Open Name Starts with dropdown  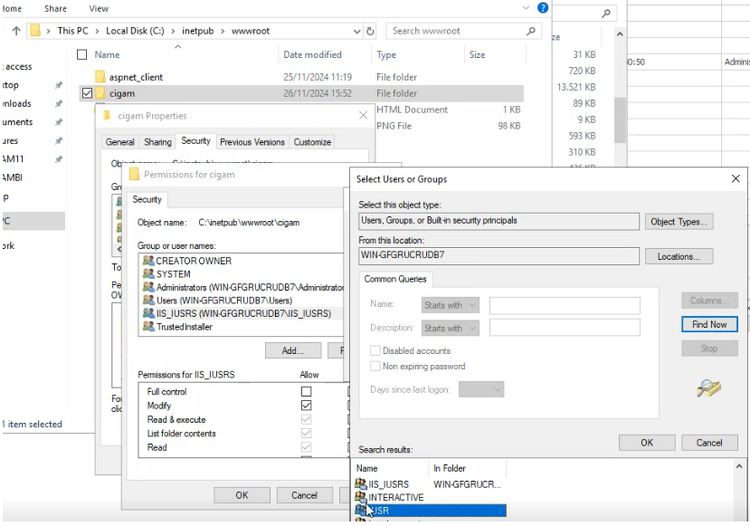pyautogui.click(x=450, y=305)
